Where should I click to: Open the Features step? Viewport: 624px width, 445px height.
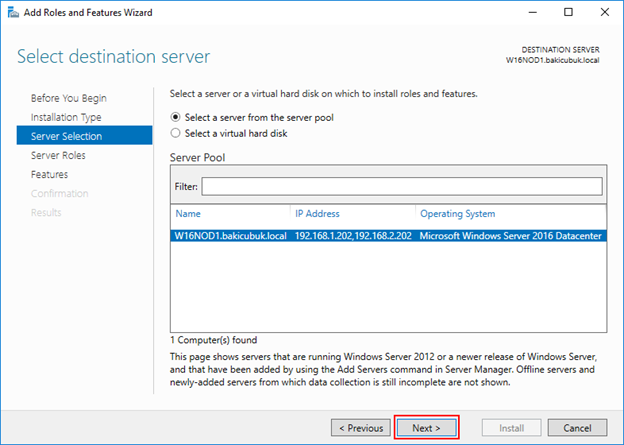click(x=49, y=174)
